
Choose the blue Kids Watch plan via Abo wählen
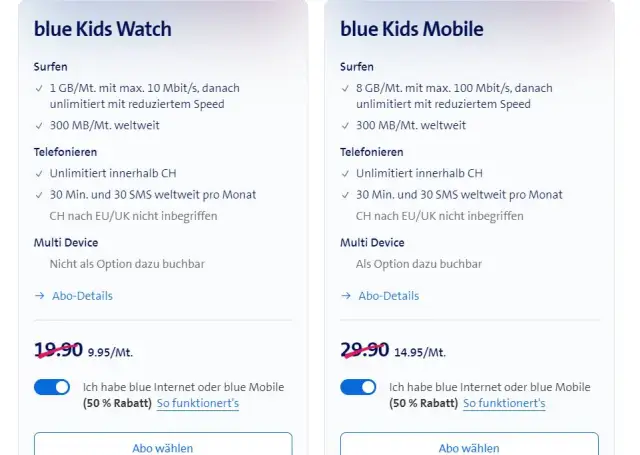pyautogui.click(x=163, y=447)
